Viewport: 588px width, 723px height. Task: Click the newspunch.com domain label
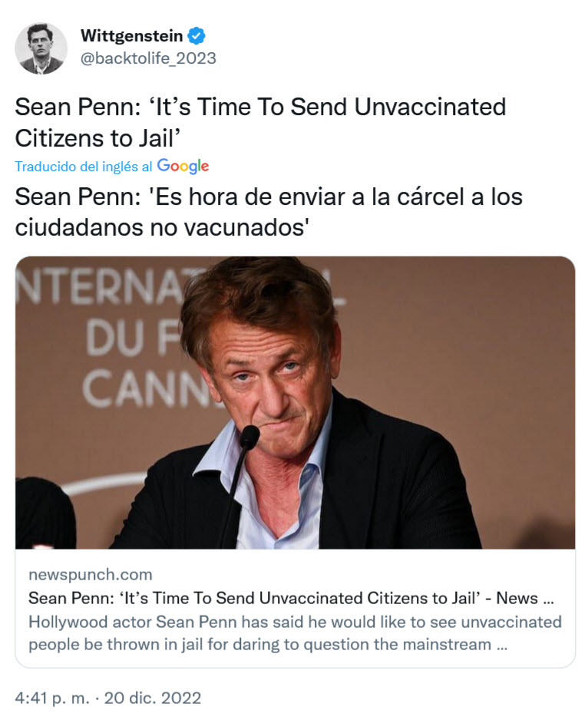click(90, 574)
